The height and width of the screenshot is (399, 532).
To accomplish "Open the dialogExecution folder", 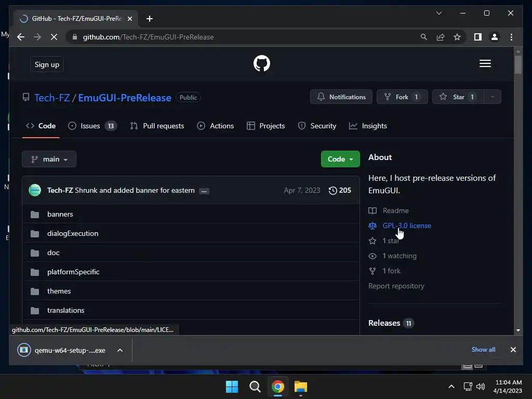I will 73,234.
